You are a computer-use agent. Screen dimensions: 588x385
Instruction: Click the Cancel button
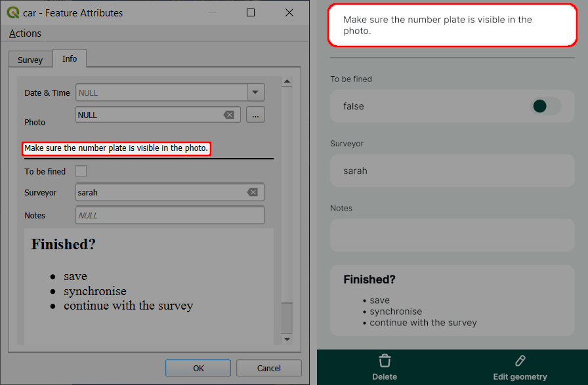pos(268,368)
